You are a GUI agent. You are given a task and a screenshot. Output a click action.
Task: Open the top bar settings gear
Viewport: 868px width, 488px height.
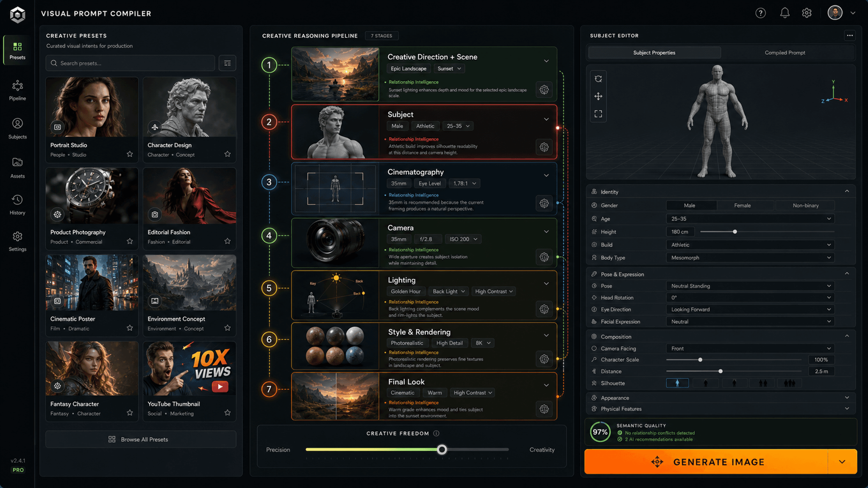[807, 13]
